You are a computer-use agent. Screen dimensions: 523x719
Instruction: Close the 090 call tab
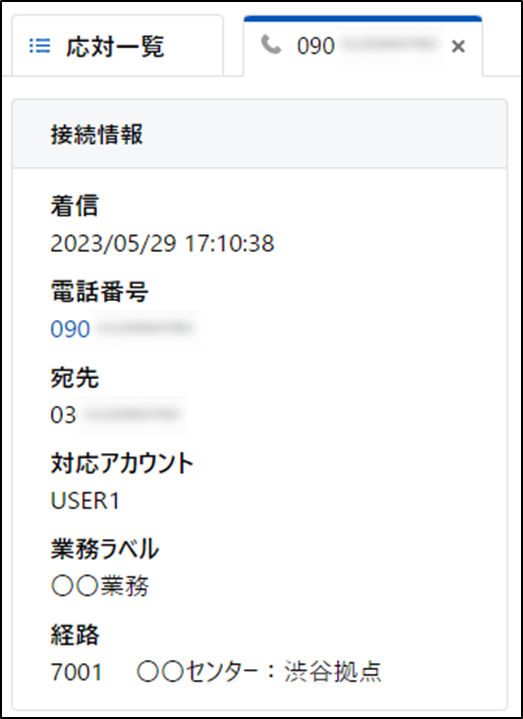click(x=458, y=46)
